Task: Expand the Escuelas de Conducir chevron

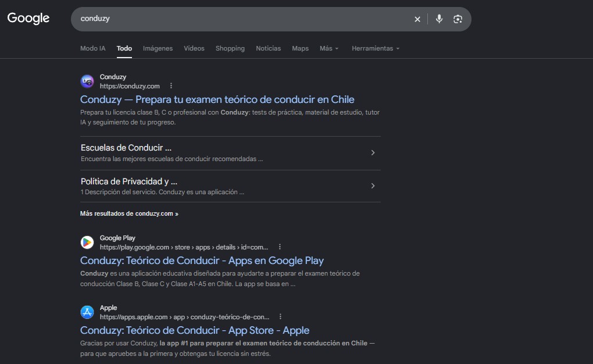Action: click(373, 152)
